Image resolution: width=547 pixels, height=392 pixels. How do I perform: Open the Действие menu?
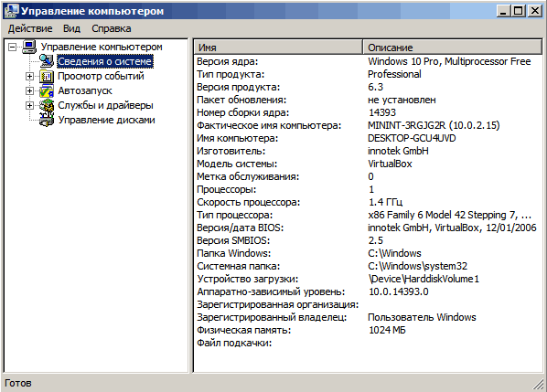tap(30, 28)
